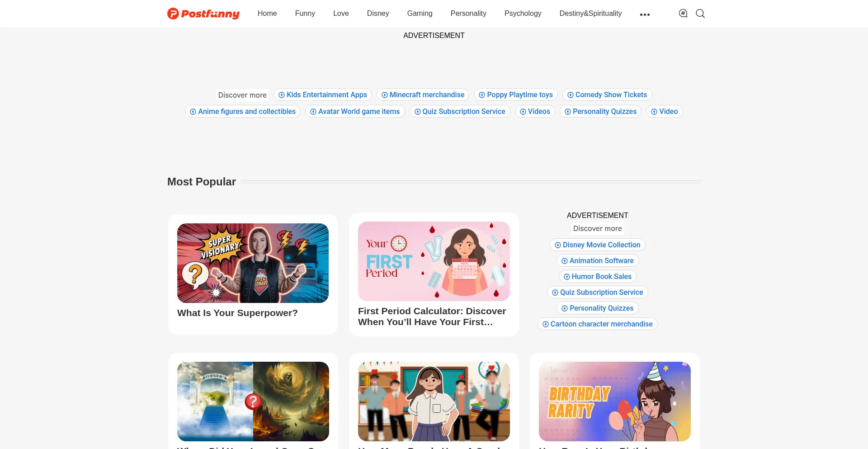Click the Postfunny logo
Image resolution: width=868 pixels, height=449 pixels.
203,14
